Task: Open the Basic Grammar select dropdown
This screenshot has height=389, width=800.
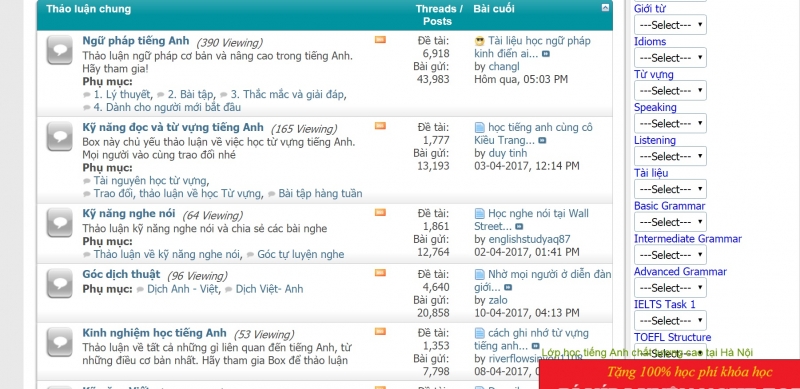Action: (x=670, y=222)
